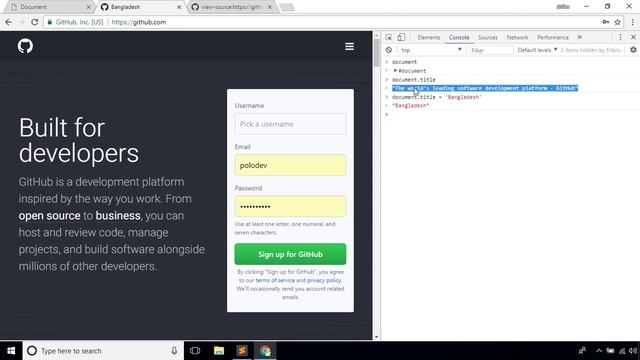The width and height of the screenshot is (640, 360).
Task: Click the page scrollbar up arrow
Action: point(376,36)
